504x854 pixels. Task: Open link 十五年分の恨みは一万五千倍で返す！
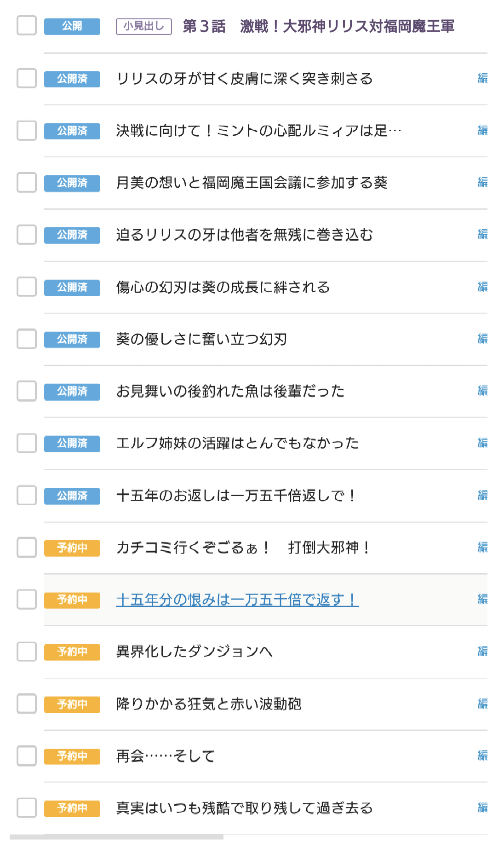237,600
